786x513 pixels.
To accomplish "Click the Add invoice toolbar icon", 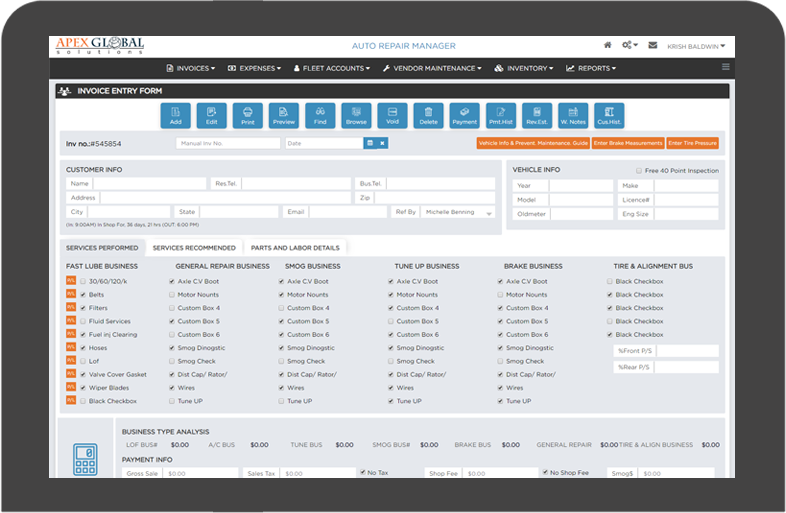I will tap(176, 115).
